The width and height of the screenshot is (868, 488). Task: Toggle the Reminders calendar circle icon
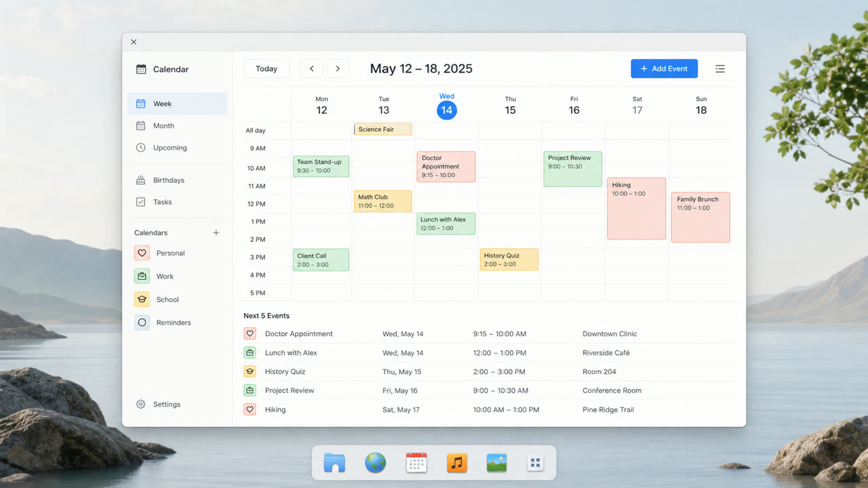point(142,323)
